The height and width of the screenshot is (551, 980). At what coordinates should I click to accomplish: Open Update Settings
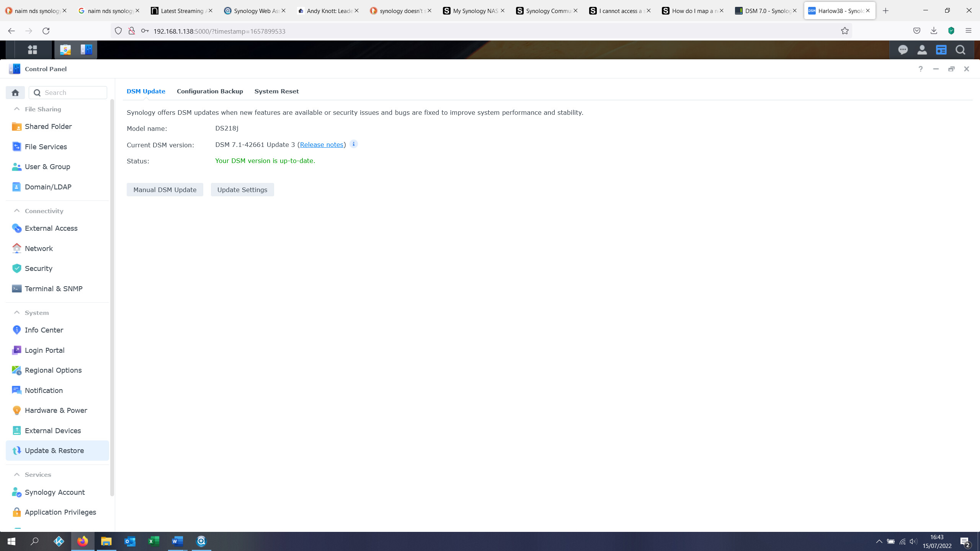pos(242,190)
